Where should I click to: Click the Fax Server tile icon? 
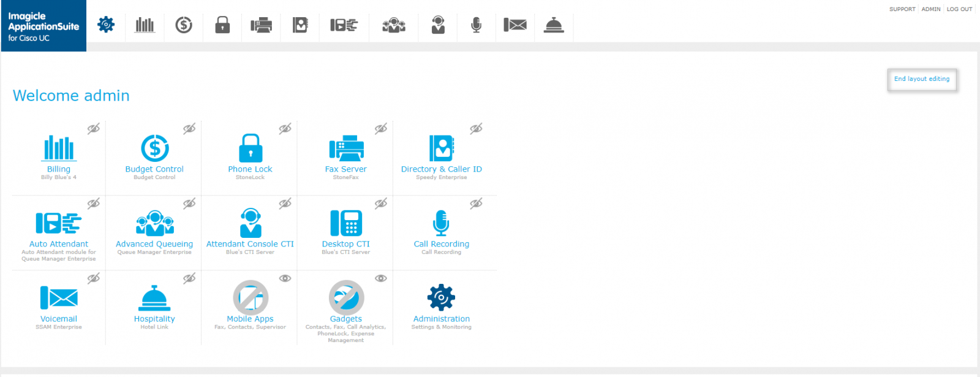(346, 148)
